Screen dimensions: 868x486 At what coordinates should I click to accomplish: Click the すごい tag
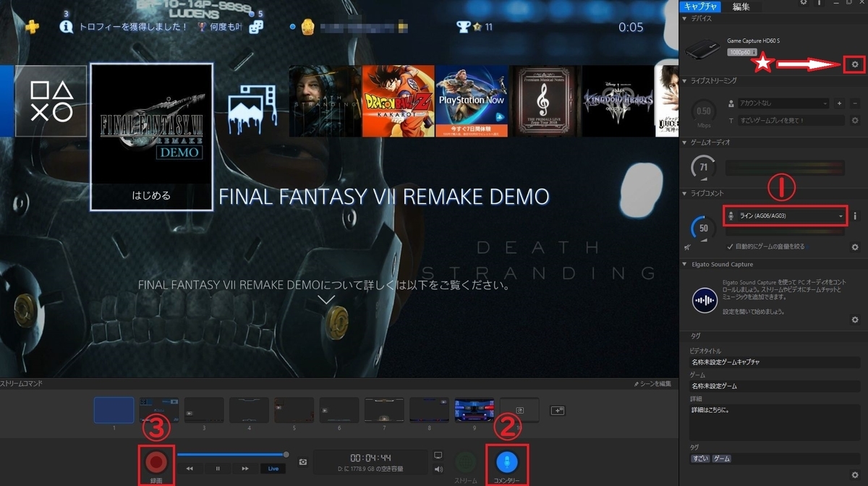coord(699,459)
